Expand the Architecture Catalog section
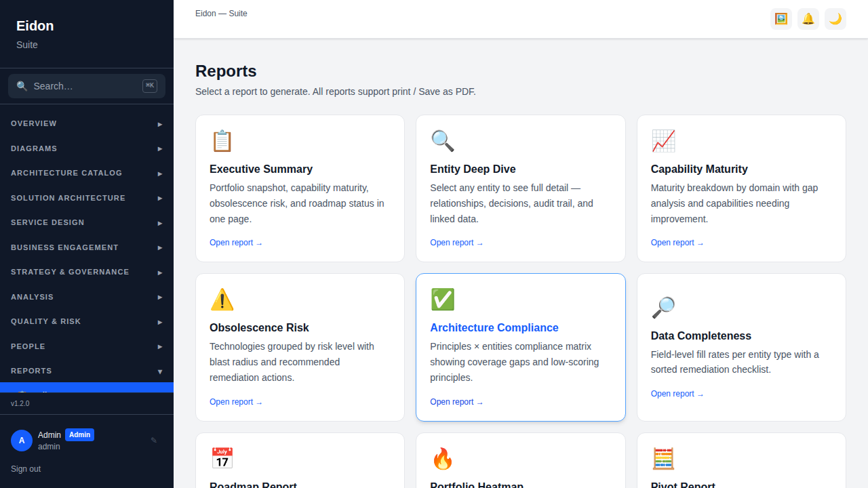Screen dimensions: 868x488 point(87,174)
